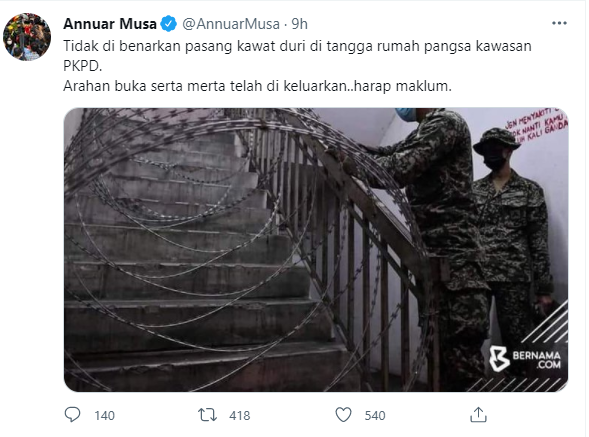Click the 418 retweets count
Image resolution: width=589 pixels, height=437 pixels.
(240, 415)
